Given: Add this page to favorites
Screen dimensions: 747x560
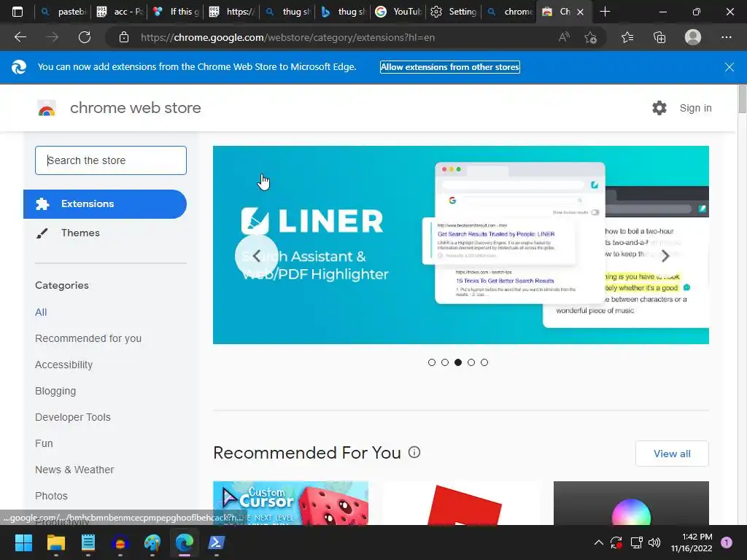Looking at the screenshot, I should [591, 37].
